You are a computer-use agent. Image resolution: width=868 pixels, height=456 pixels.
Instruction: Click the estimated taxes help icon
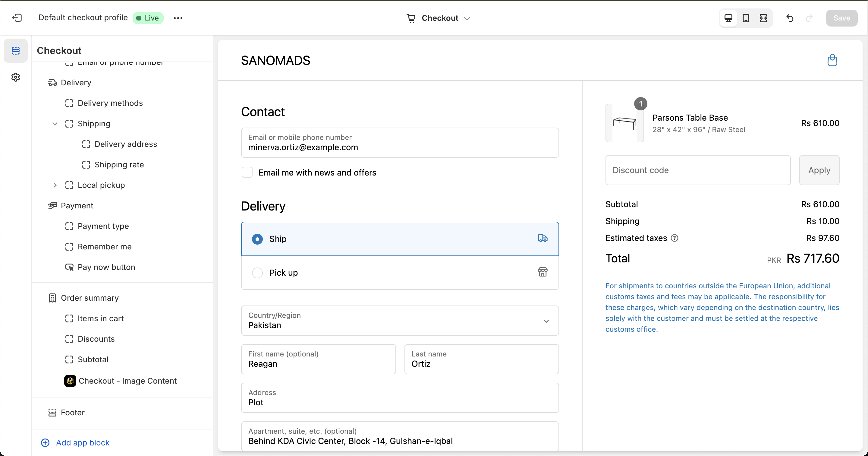[674, 238]
